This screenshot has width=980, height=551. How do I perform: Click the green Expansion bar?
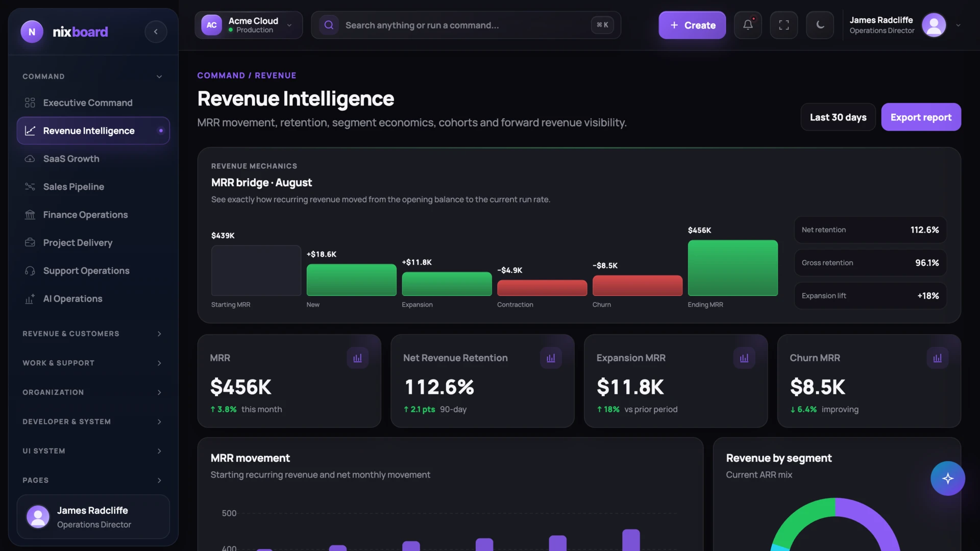(447, 284)
